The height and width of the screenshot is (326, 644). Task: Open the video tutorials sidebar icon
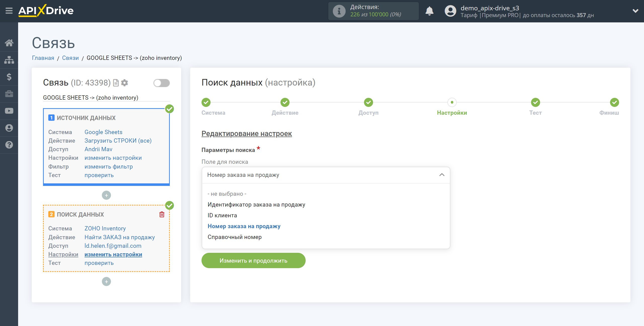[x=9, y=111]
